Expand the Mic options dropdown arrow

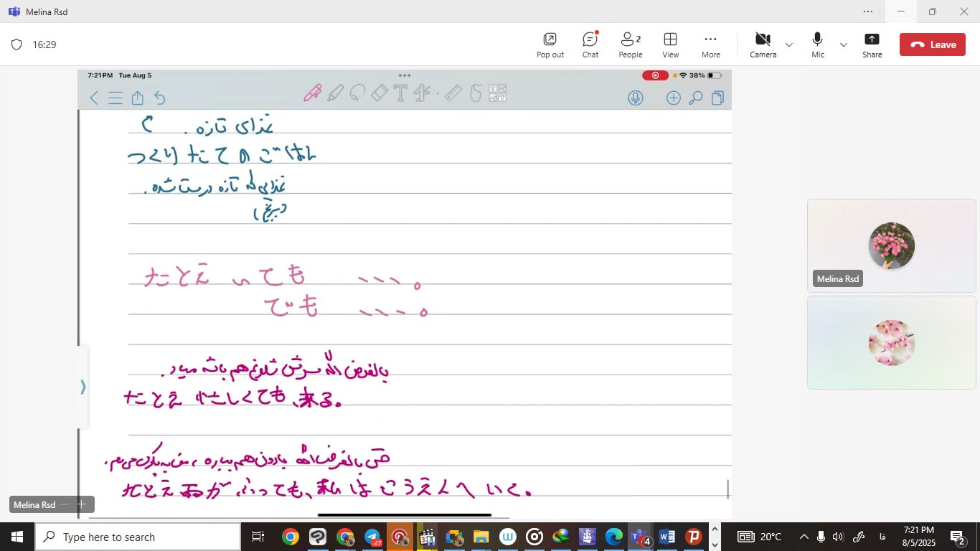[x=844, y=44]
